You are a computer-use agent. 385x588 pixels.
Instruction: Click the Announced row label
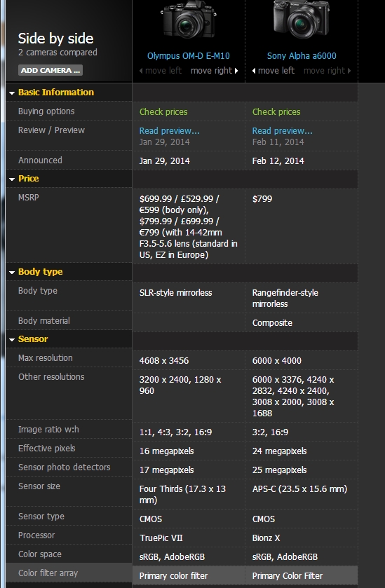click(x=40, y=160)
